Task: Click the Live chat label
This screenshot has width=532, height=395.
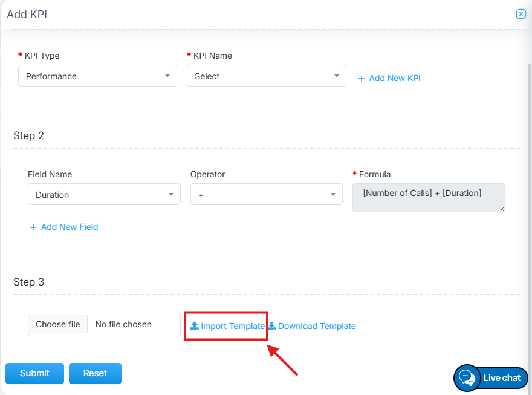Action: pyautogui.click(x=502, y=378)
